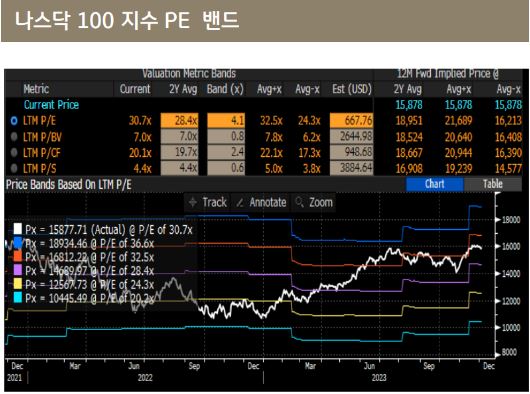Viewport: 530px width, 394px height.
Task: Click the Zoom magnifier tool
Action: (x=313, y=202)
